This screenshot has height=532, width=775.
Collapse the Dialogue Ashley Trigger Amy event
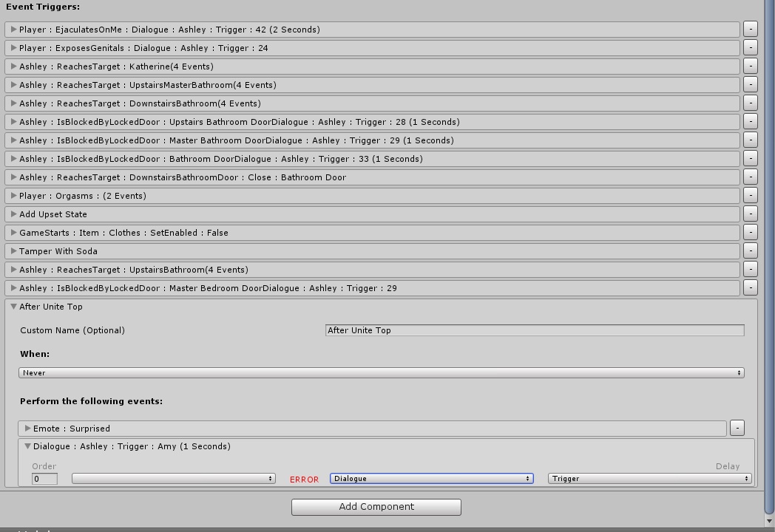point(27,446)
